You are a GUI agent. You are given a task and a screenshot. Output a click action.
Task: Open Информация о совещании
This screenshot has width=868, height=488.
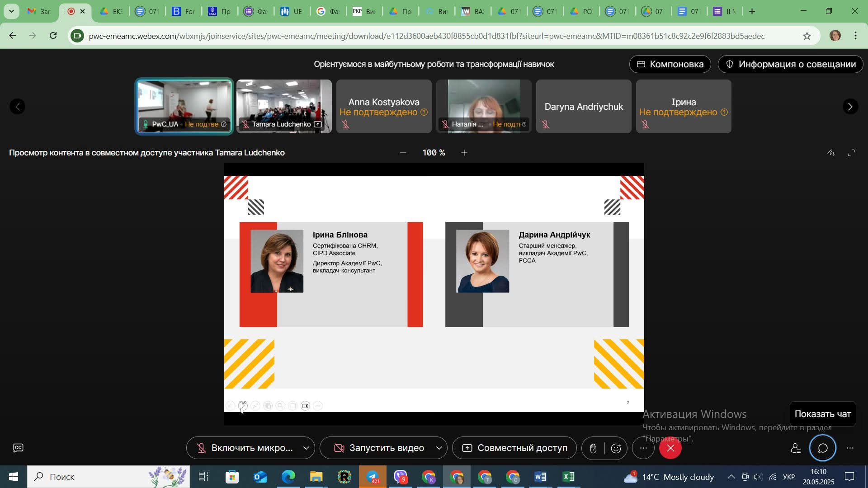(x=790, y=64)
